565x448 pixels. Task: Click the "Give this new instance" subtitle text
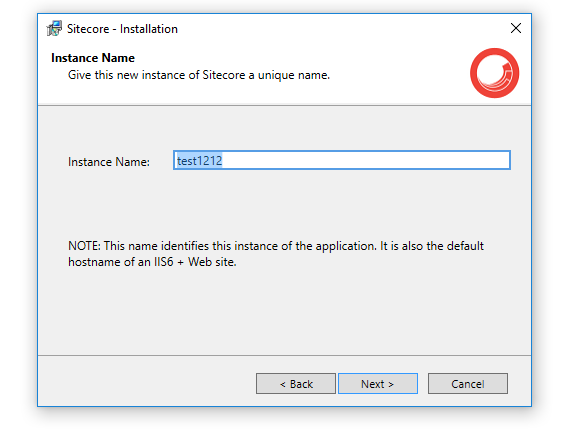tap(199, 75)
